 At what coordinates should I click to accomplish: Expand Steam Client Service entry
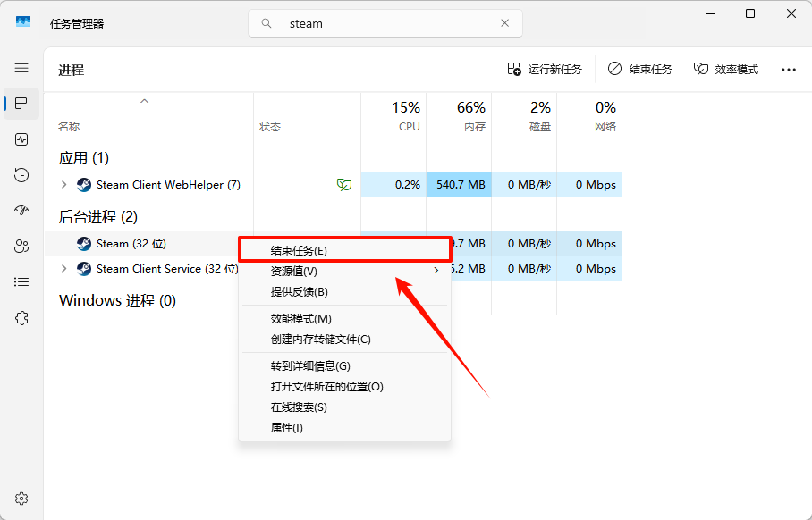[63, 268]
